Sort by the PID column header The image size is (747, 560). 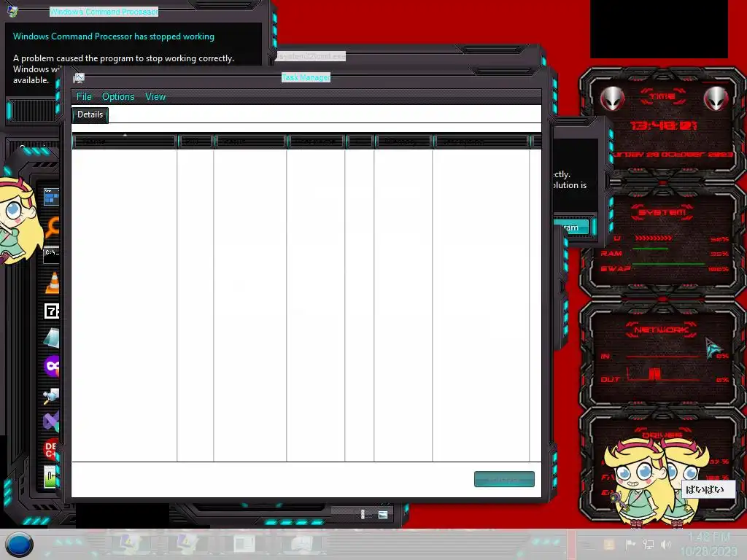coord(196,141)
